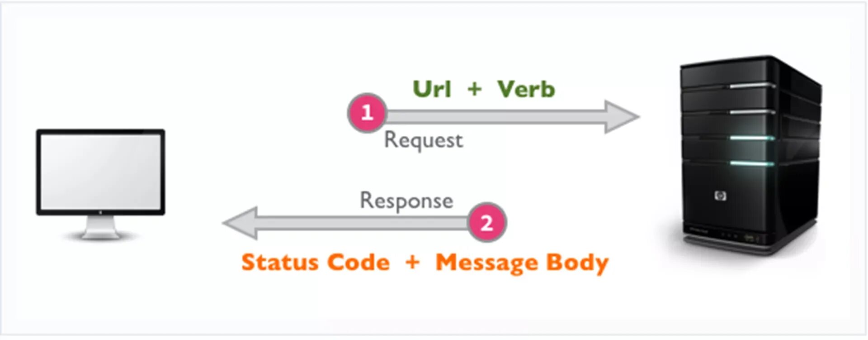
Task: Click the green 'Url' text
Action: point(432,89)
